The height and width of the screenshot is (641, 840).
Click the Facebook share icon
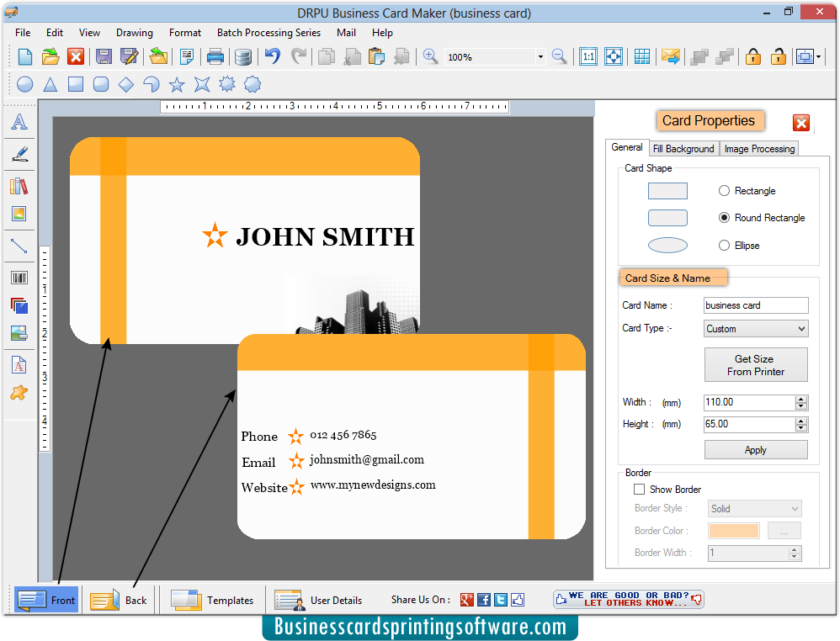point(484,600)
